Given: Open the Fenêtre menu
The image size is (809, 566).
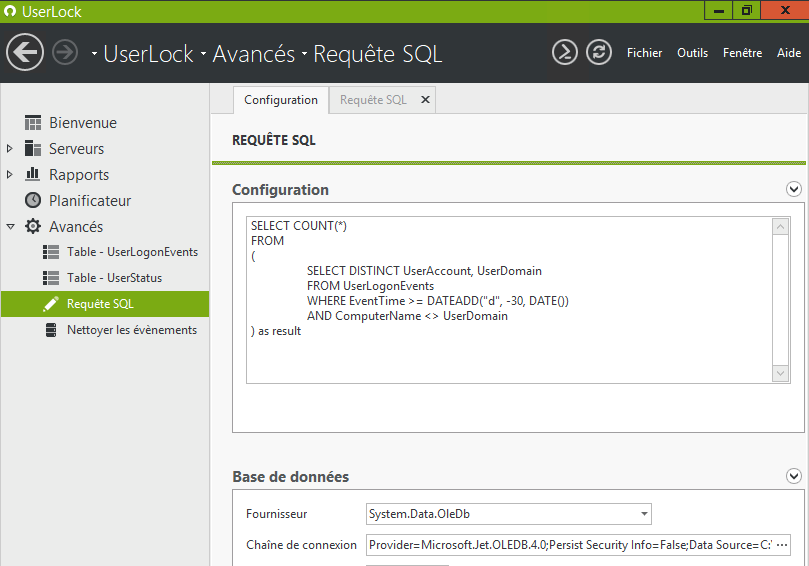Looking at the screenshot, I should pyautogui.click(x=742, y=53).
